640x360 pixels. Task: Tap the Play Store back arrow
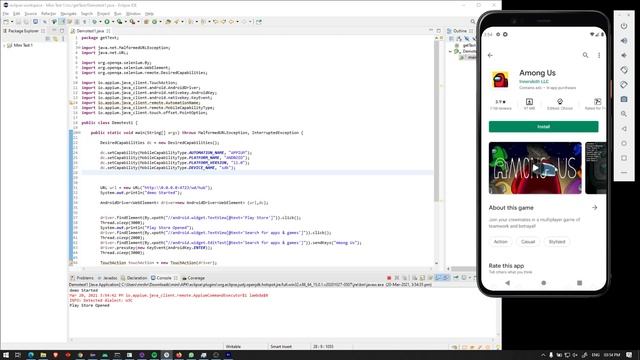[490, 55]
